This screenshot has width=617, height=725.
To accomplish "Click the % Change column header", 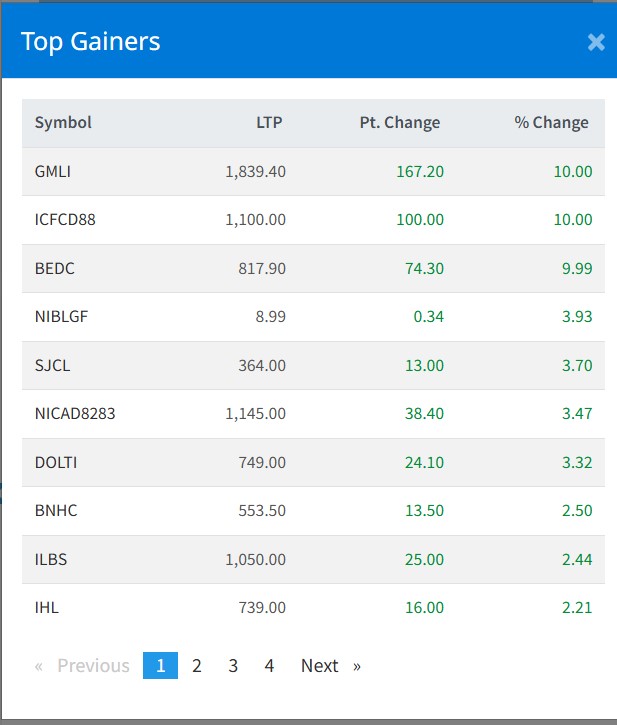I will click(x=551, y=123).
